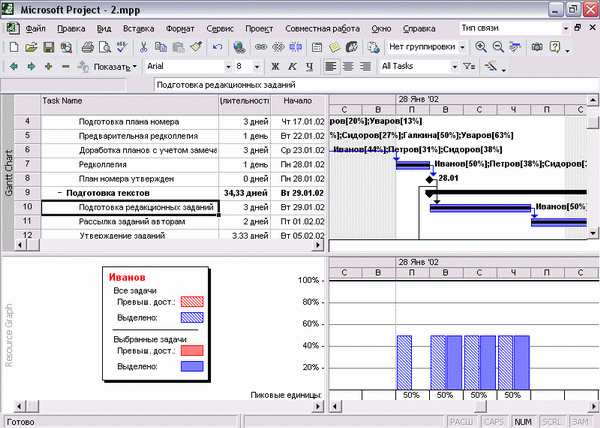Open the All Tasks filter dropdown

tap(454, 67)
